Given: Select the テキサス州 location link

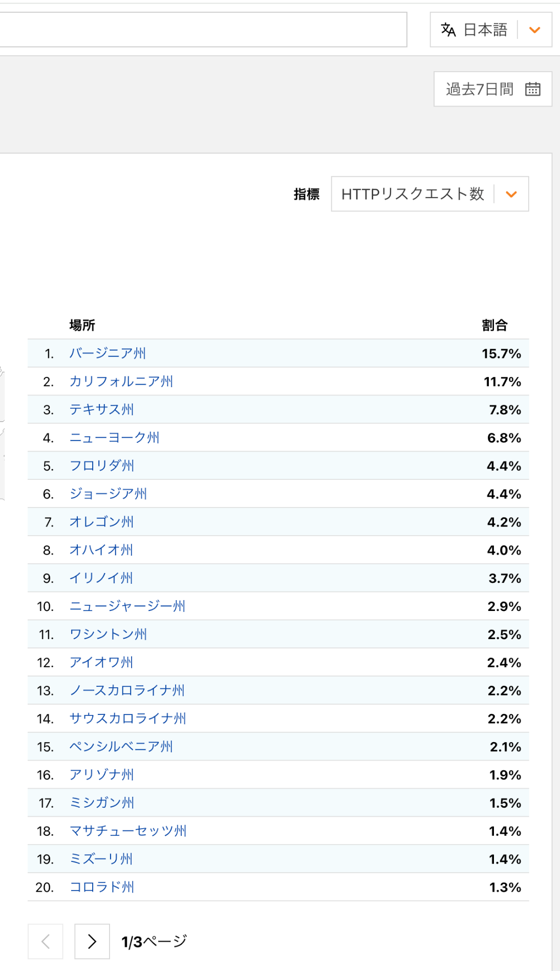Looking at the screenshot, I should [101, 410].
